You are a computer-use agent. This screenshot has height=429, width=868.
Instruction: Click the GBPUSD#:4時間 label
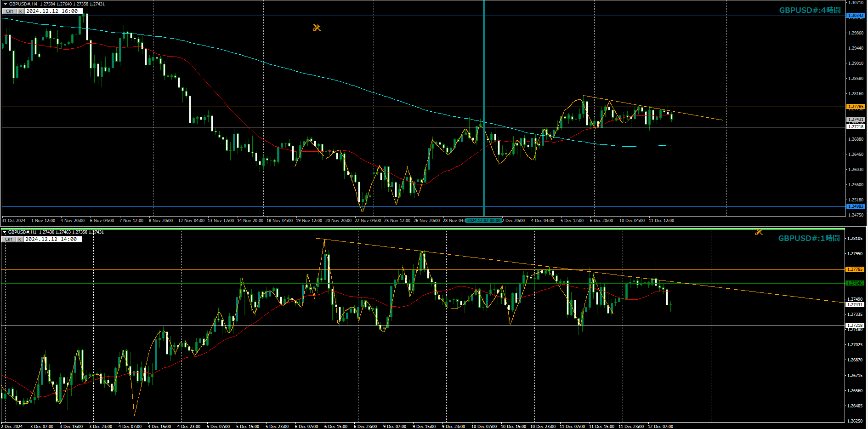810,10
